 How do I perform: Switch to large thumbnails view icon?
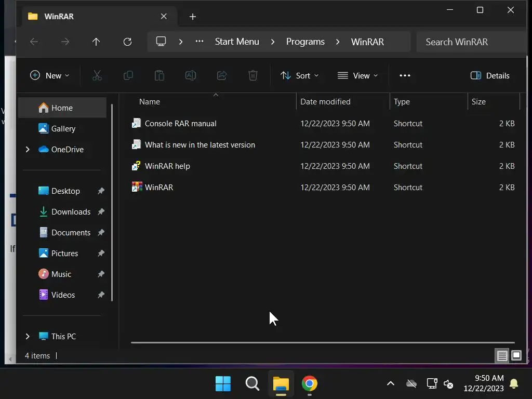pos(516,355)
